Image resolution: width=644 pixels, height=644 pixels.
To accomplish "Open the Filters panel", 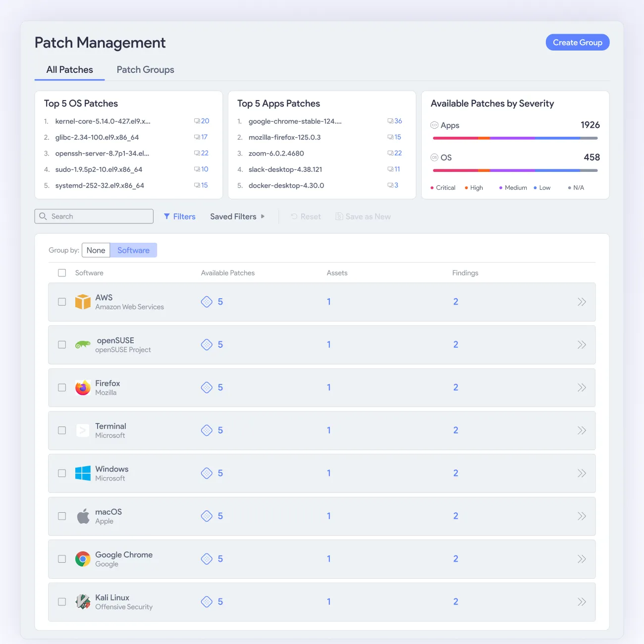I will pos(179,216).
